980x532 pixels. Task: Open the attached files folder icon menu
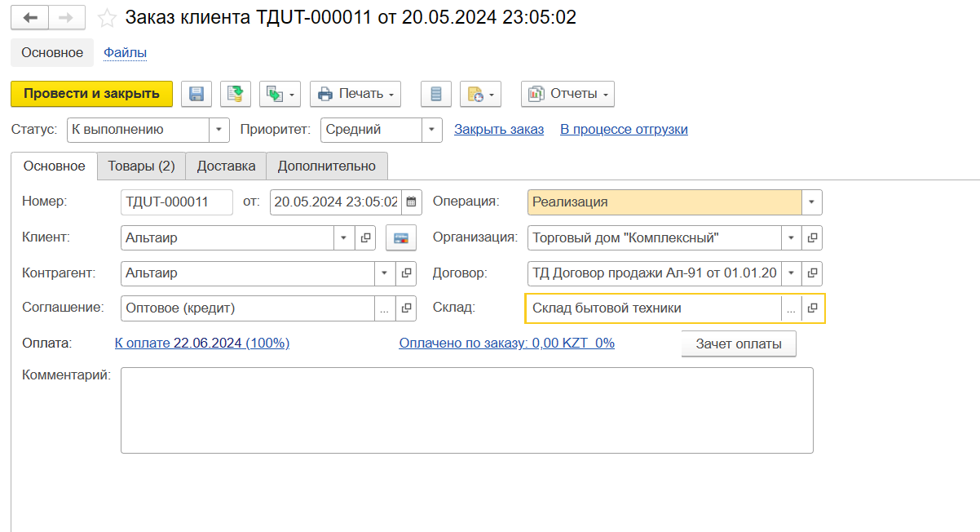(480, 94)
